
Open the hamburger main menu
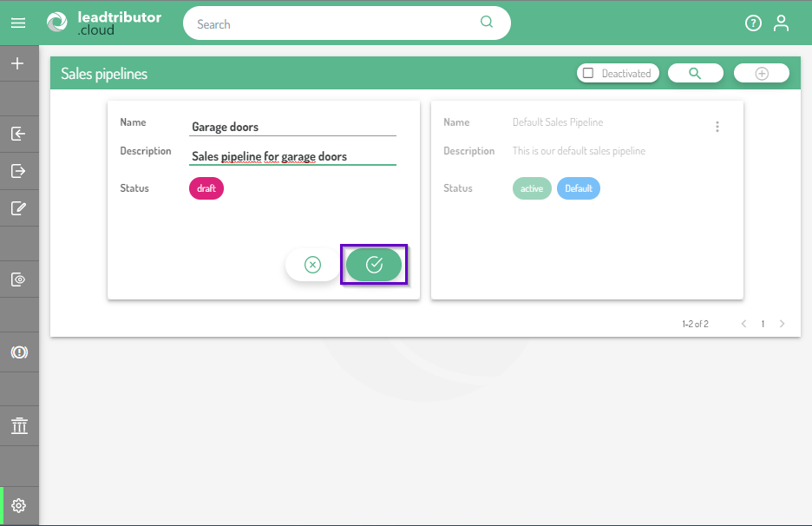(x=18, y=23)
